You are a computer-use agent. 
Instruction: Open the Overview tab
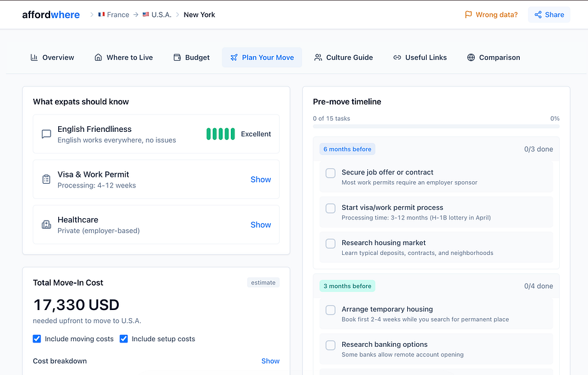(52, 57)
